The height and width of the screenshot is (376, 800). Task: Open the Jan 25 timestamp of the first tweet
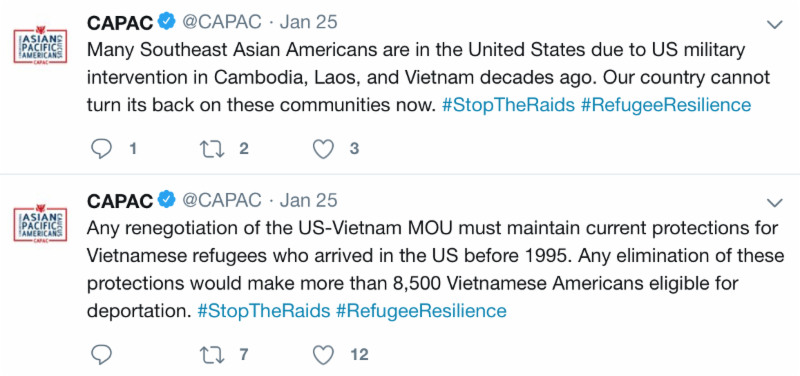(x=309, y=23)
